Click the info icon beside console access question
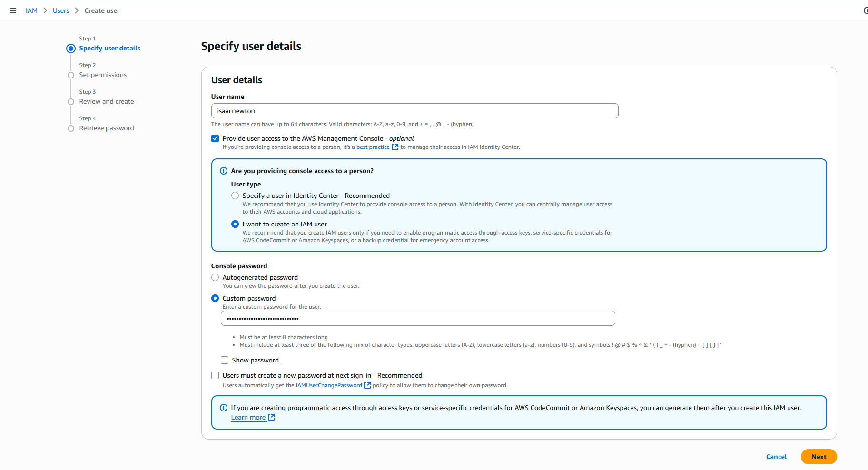 coord(224,171)
